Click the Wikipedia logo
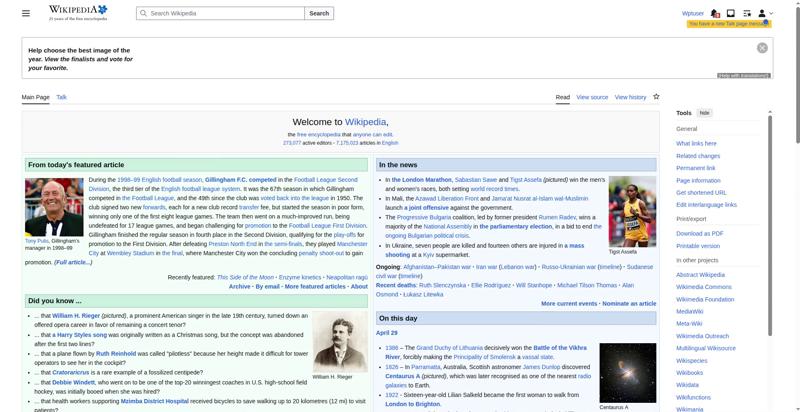This screenshot has width=800, height=412. [77, 13]
